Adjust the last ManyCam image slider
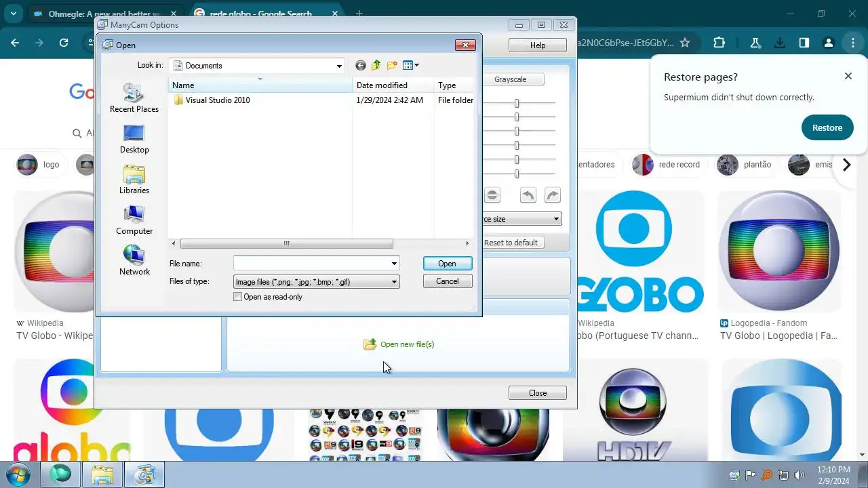 click(517, 174)
